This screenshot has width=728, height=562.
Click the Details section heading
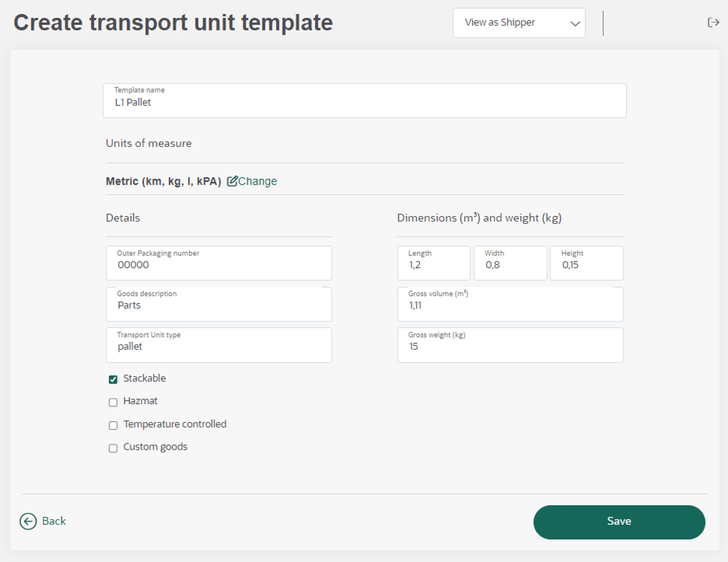click(123, 218)
